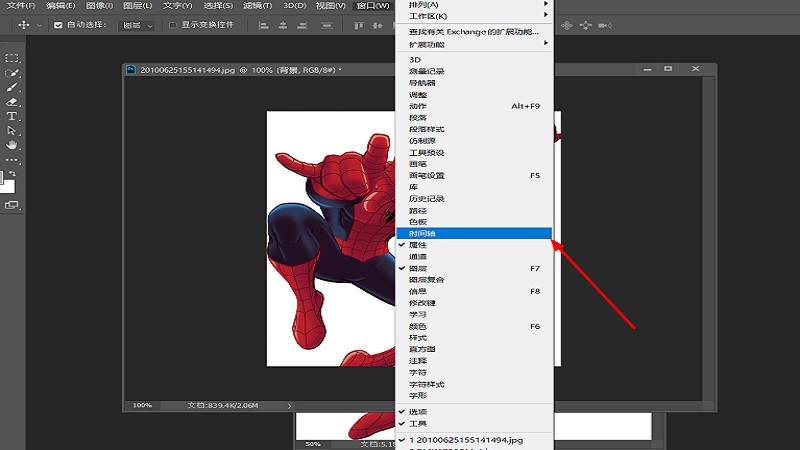Open 3D(D) menu

(294, 6)
